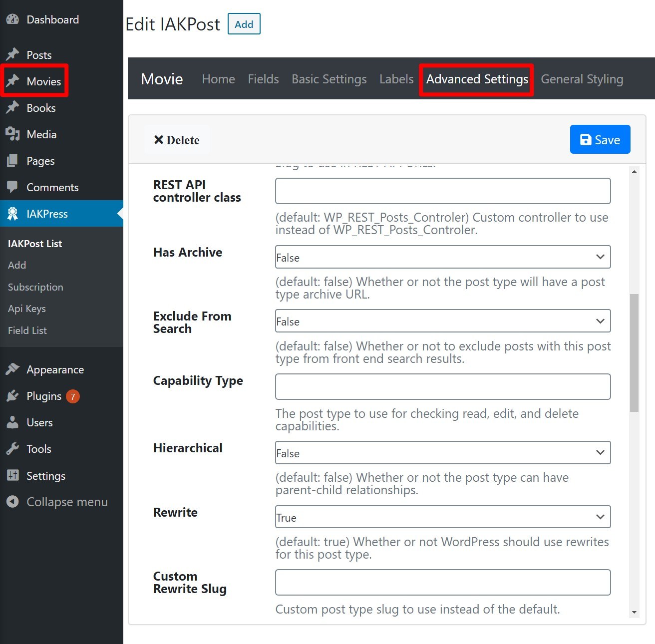Click the Collapse menu arrow icon
Image resolution: width=655 pixels, height=644 pixels.
tap(12, 502)
